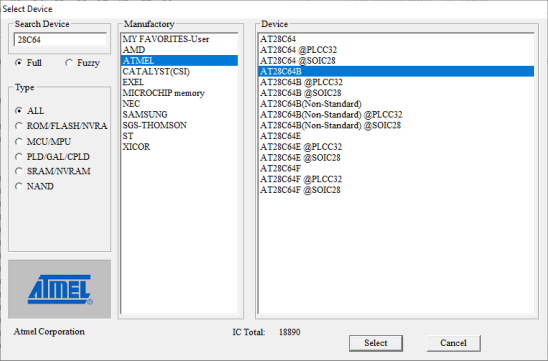Select SAMSUNG manufacturer
This screenshot has width=548, height=361.
180,114
